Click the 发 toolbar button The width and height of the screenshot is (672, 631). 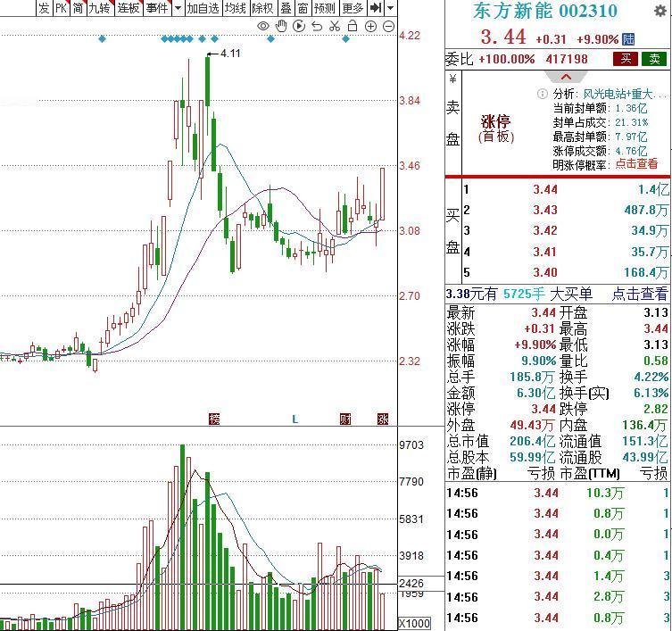coord(44,8)
